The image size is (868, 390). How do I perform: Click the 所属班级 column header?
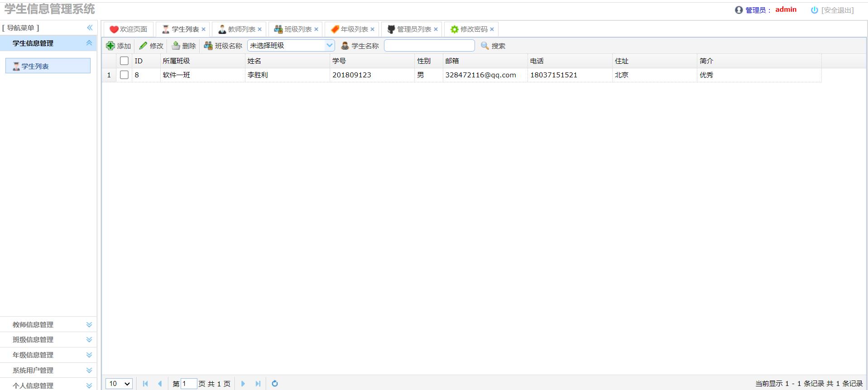202,61
